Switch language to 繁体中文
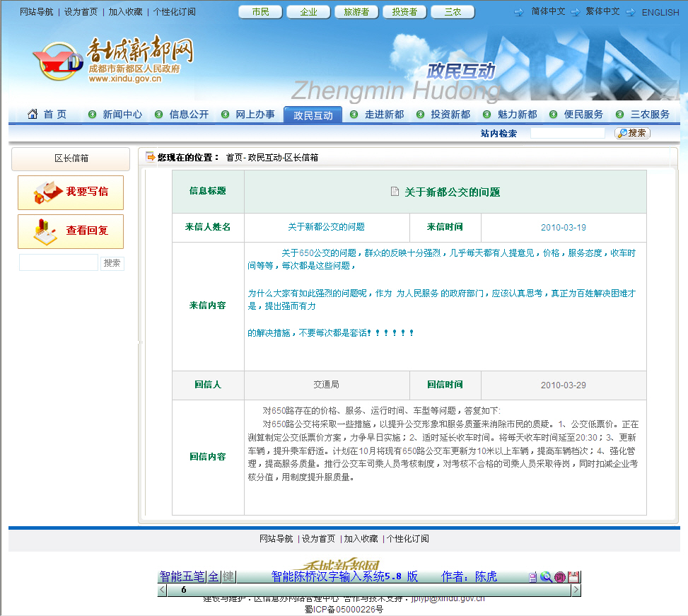 (x=603, y=11)
